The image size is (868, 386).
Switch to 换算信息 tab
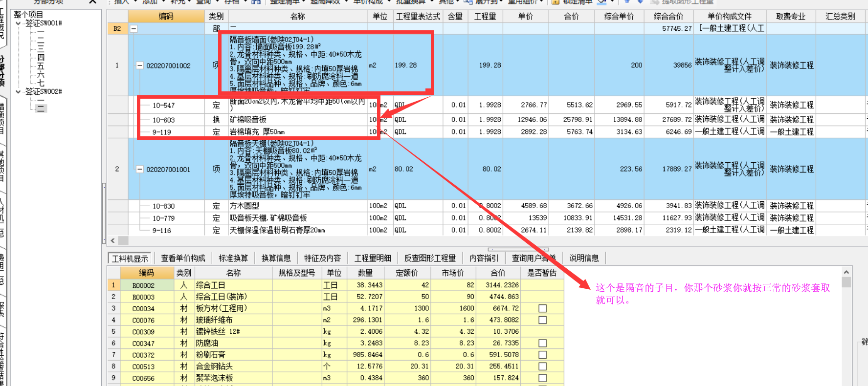pyautogui.click(x=276, y=258)
